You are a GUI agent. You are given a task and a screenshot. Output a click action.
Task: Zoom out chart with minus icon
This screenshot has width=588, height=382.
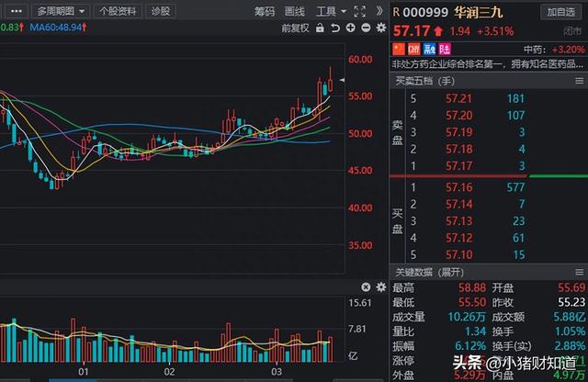[366, 28]
